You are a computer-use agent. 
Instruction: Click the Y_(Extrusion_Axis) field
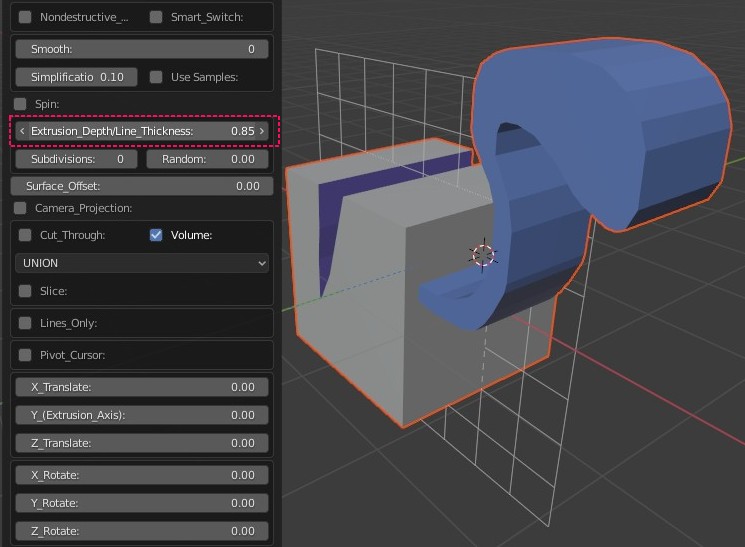pyautogui.click(x=142, y=415)
